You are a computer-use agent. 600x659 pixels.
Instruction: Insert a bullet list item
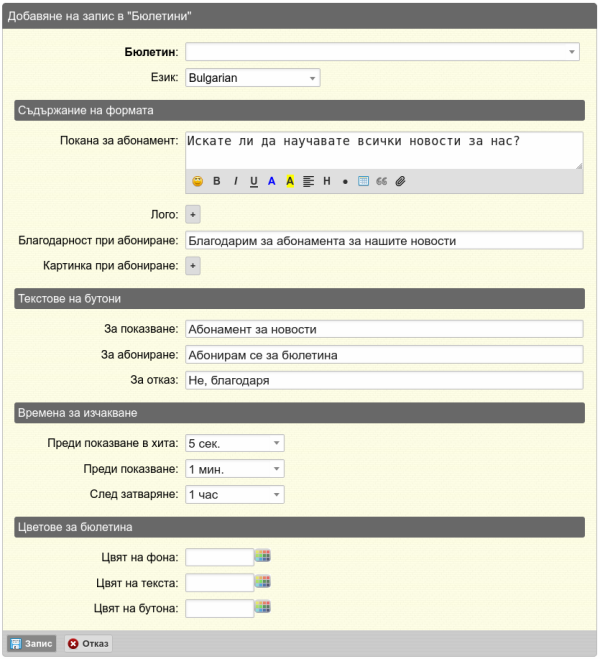click(345, 182)
